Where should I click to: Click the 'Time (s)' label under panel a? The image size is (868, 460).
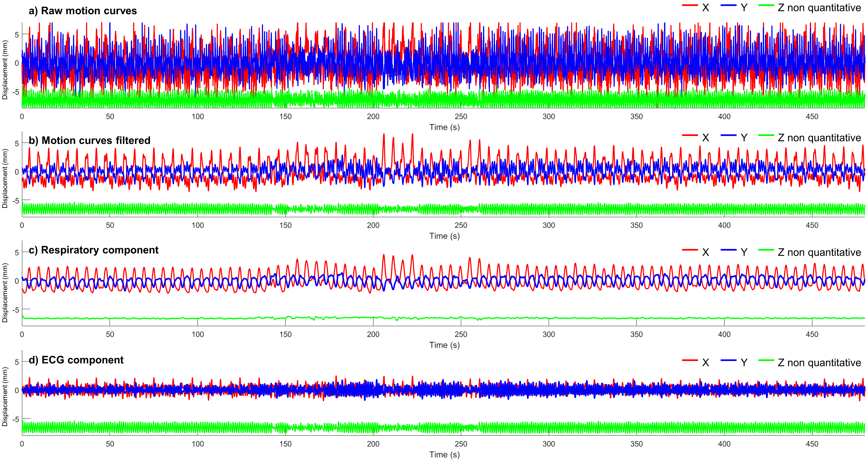point(444,127)
